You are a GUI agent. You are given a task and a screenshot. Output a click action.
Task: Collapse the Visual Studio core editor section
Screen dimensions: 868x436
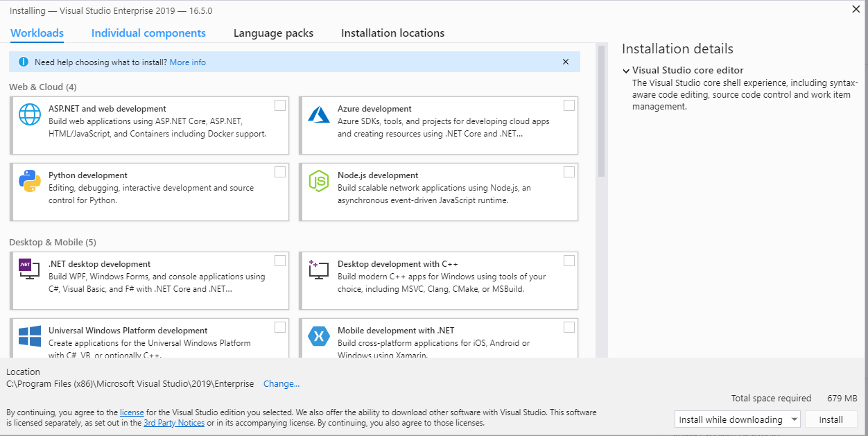pos(626,71)
